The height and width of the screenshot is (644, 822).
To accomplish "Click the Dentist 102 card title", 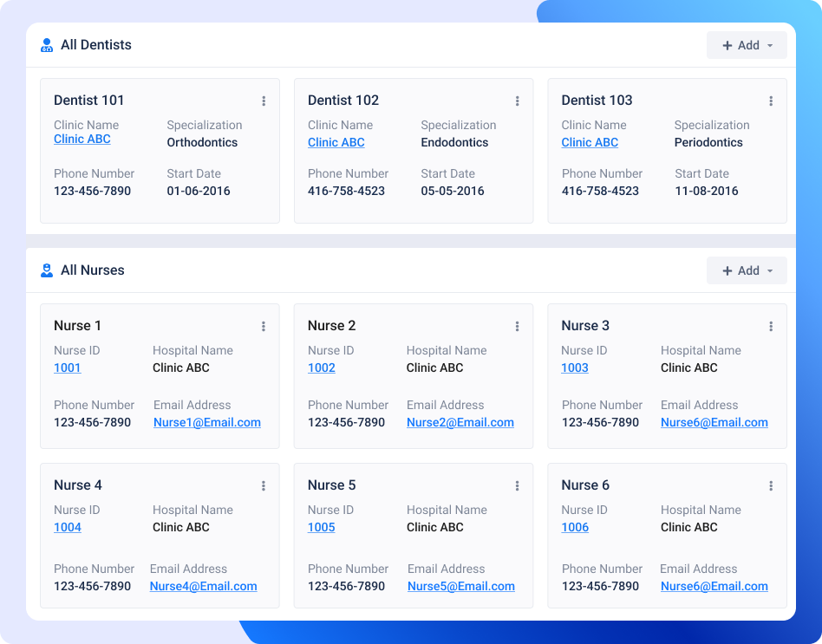I will [x=343, y=100].
